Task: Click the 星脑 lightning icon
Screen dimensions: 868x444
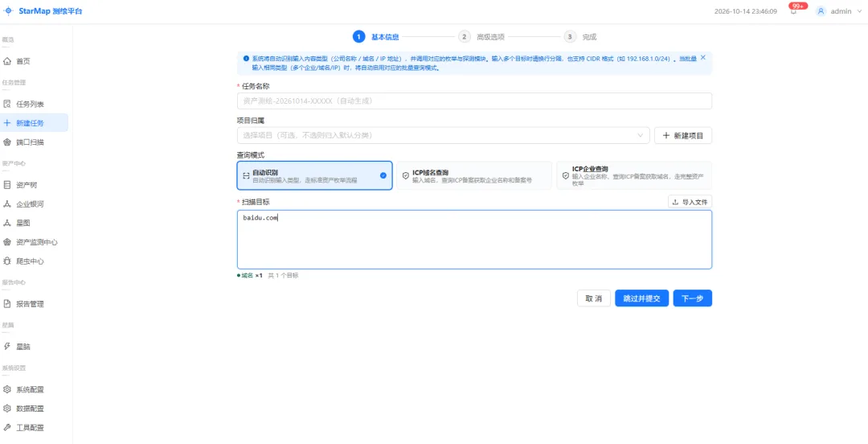Action: click(7, 347)
